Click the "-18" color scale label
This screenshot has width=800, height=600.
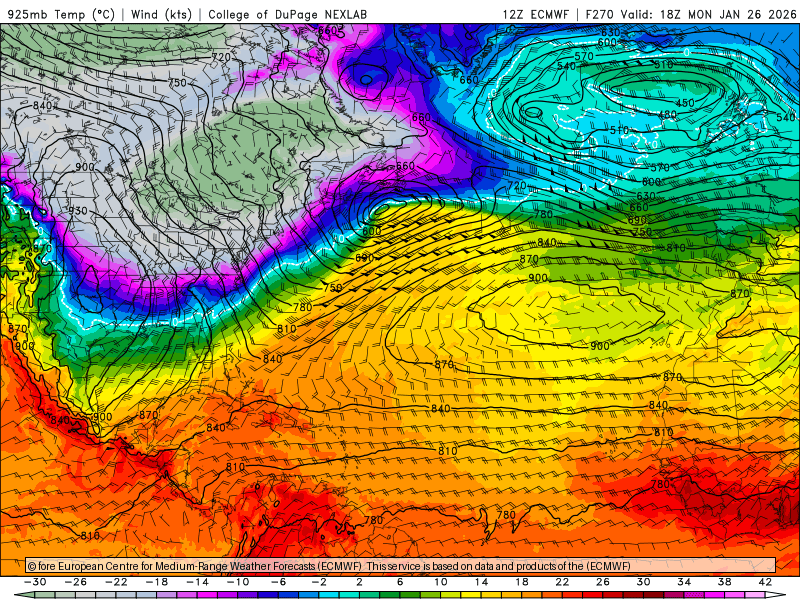157,582
